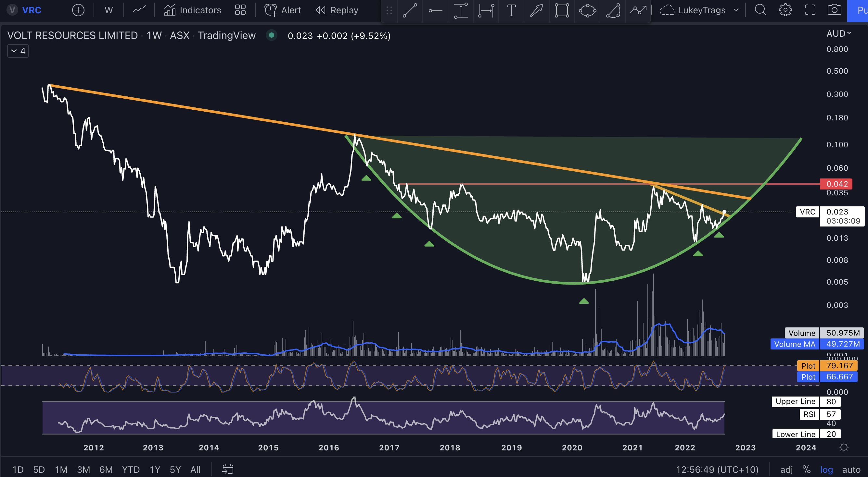This screenshot has width=868, height=477.
Task: Click the search magnifier icon
Action: [x=760, y=10]
